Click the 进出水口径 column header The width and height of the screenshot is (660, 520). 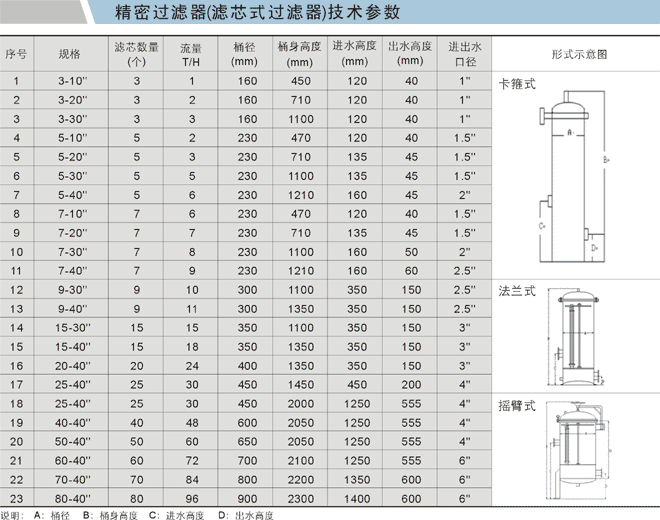point(465,53)
